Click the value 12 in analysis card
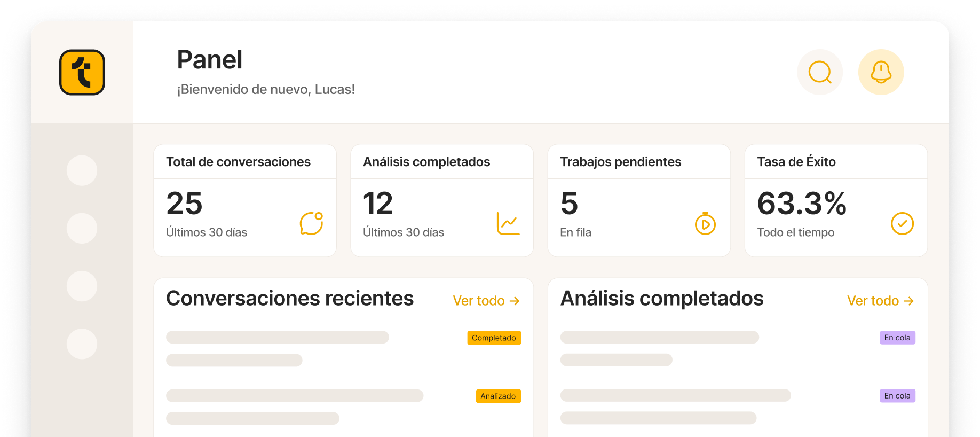Screen dimensions: 980x437 click(x=378, y=204)
